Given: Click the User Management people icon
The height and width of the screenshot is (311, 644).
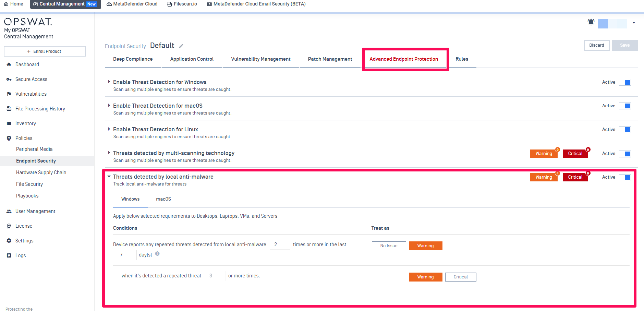Looking at the screenshot, I should pyautogui.click(x=9, y=211).
